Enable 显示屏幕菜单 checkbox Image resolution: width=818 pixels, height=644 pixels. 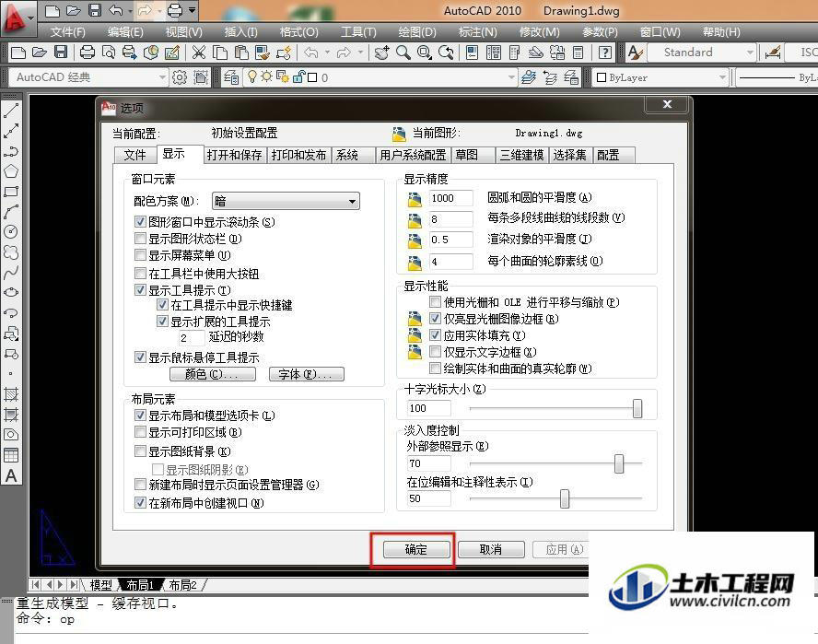coord(140,255)
